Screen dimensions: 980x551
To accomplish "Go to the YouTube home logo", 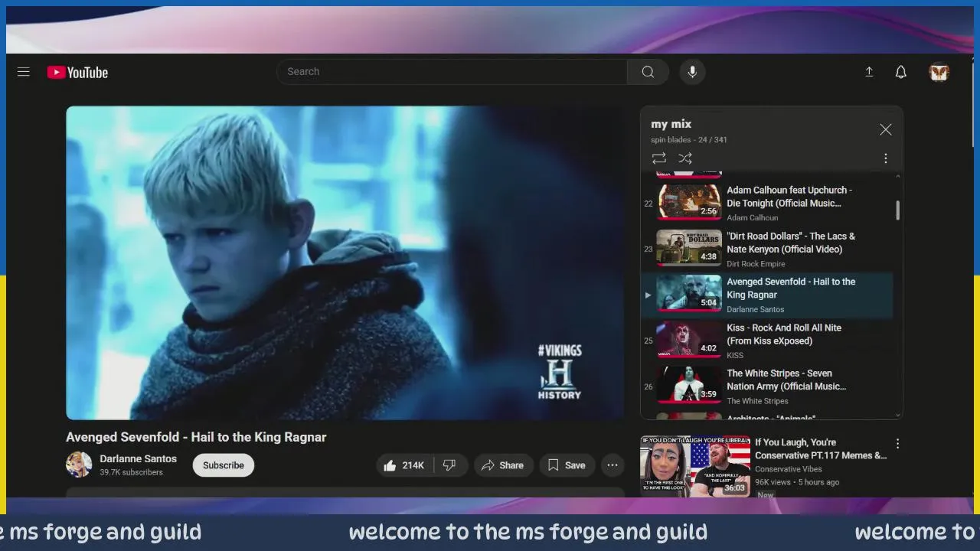I will pyautogui.click(x=77, y=72).
